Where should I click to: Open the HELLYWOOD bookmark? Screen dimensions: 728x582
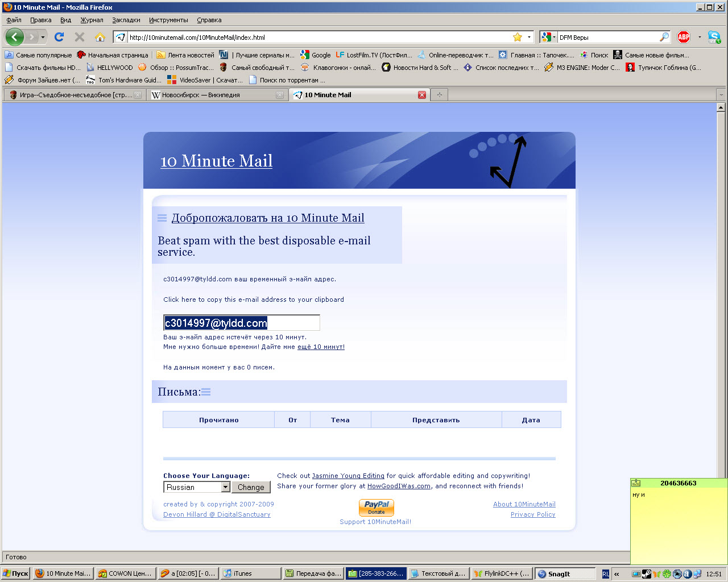tap(109, 68)
